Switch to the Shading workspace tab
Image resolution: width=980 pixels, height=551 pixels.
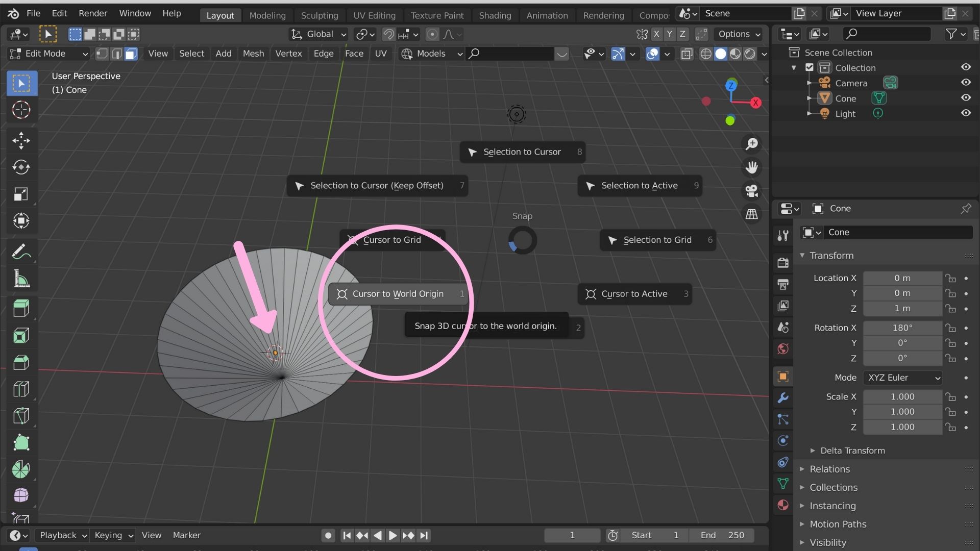[494, 15]
